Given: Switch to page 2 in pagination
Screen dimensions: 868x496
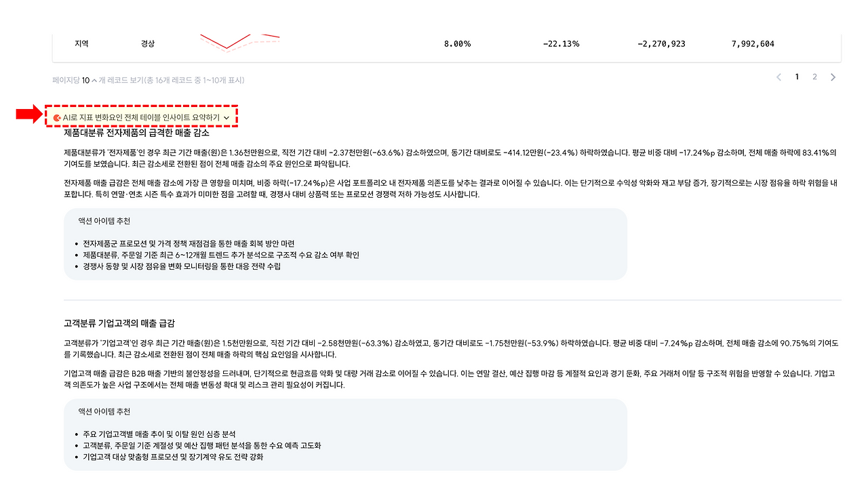Looking at the screenshot, I should pos(815,77).
